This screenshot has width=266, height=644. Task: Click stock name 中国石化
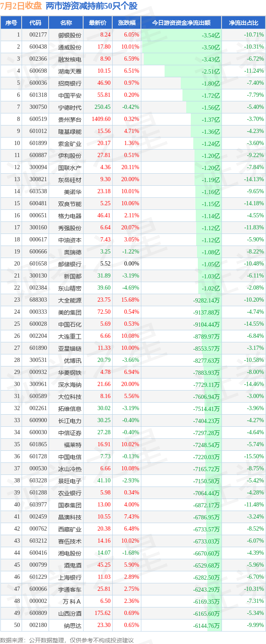pos(70,324)
